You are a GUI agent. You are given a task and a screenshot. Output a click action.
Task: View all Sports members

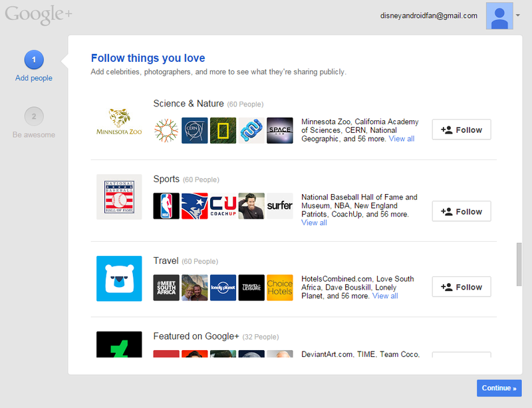pyautogui.click(x=314, y=223)
